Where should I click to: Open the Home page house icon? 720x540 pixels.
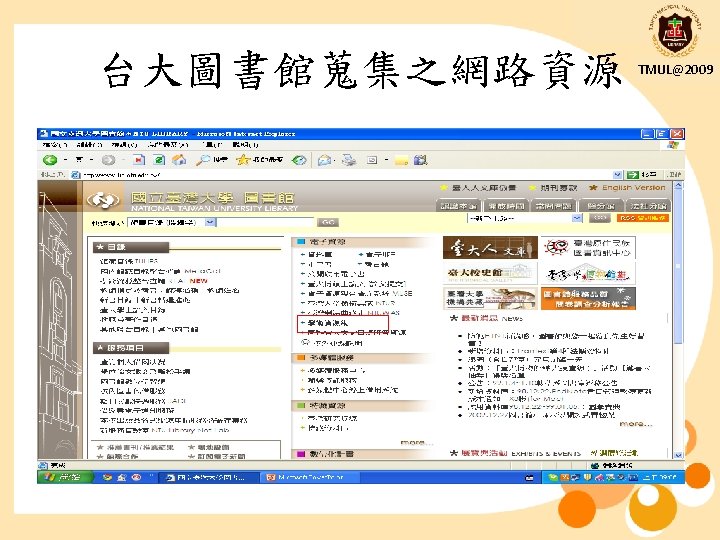click(x=179, y=160)
